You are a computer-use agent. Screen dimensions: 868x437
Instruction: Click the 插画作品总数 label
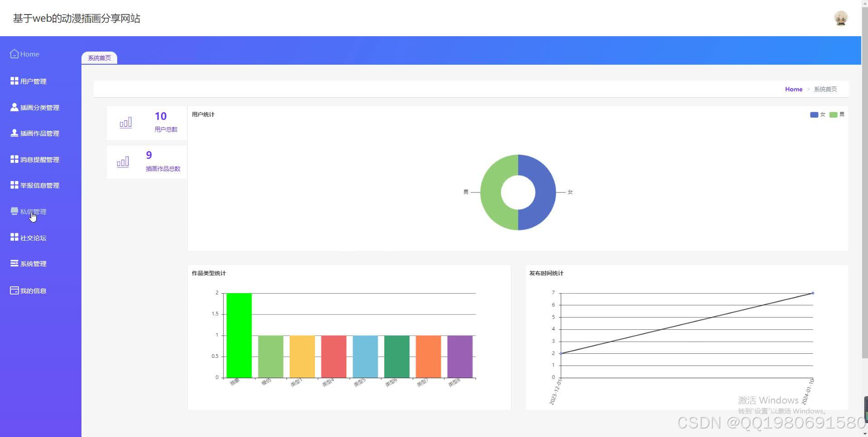(x=163, y=169)
